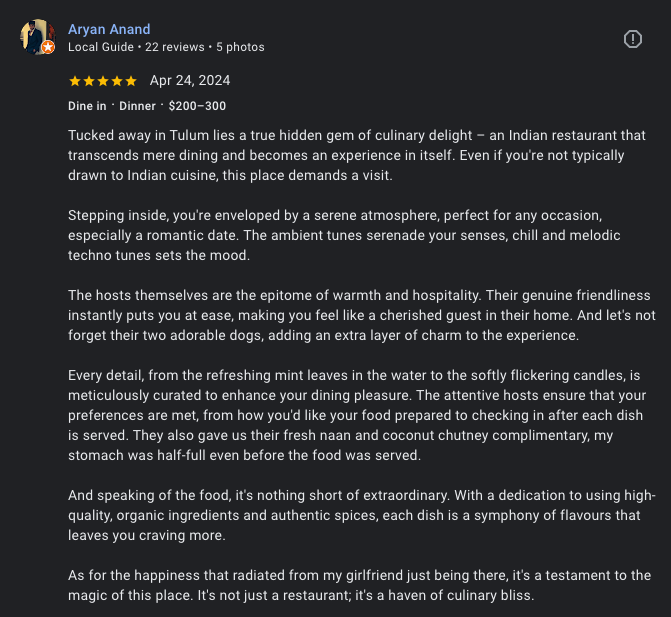
Task: Click the 'Dinner' meal type label
Action: (138, 106)
